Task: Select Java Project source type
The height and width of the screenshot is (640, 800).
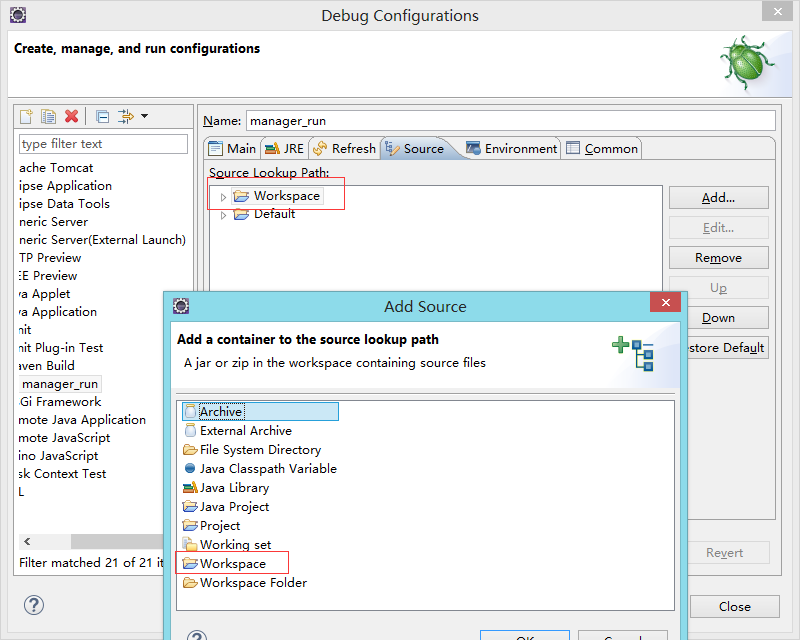Action: (x=226, y=506)
